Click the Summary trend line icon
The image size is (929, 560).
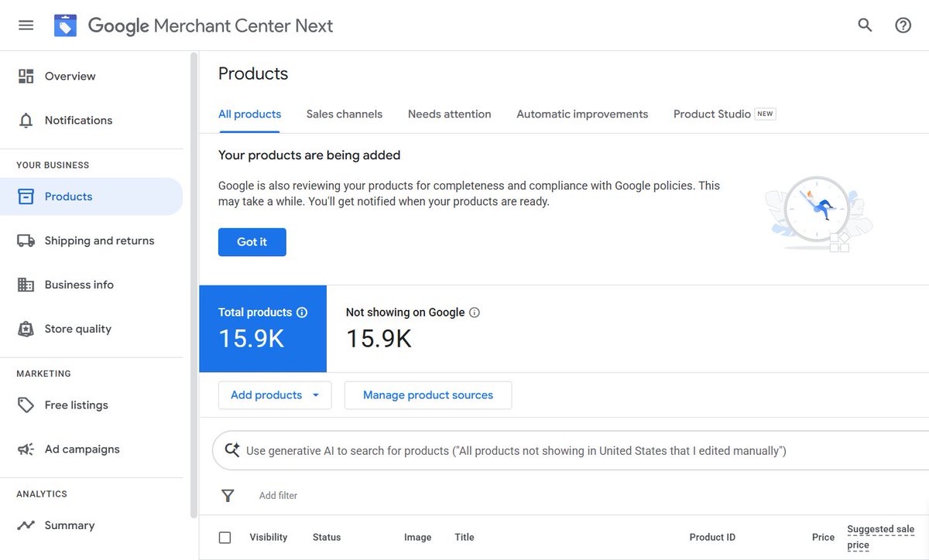click(x=26, y=525)
